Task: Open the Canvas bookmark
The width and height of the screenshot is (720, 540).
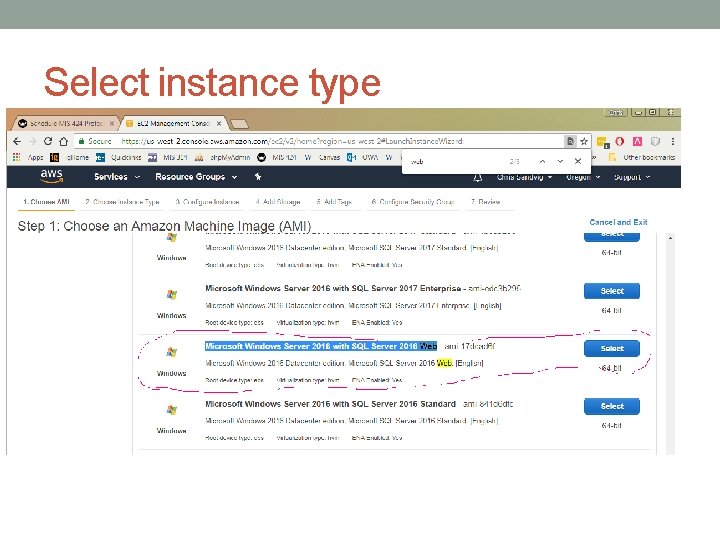Action: point(322,158)
